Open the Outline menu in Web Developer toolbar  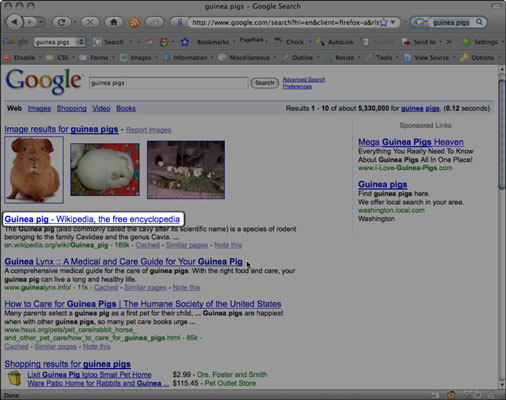(x=300, y=58)
